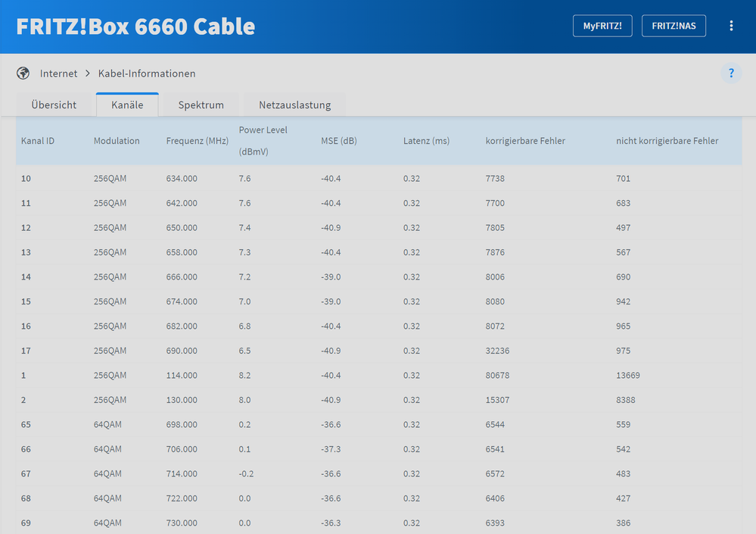Click the korrigierbare Fehler header

525,141
